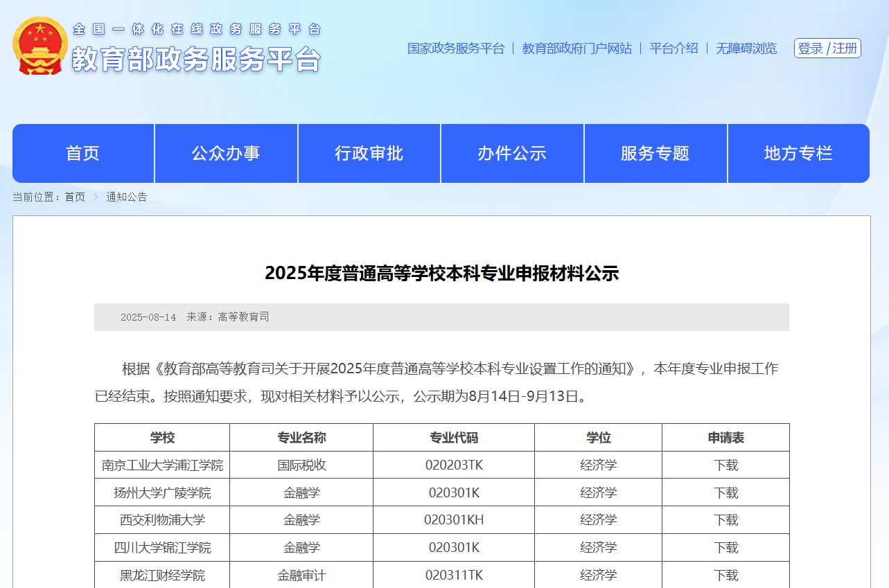Image resolution: width=889 pixels, height=588 pixels.
Task: Click the 专业名称 column header
Action: coord(301,438)
